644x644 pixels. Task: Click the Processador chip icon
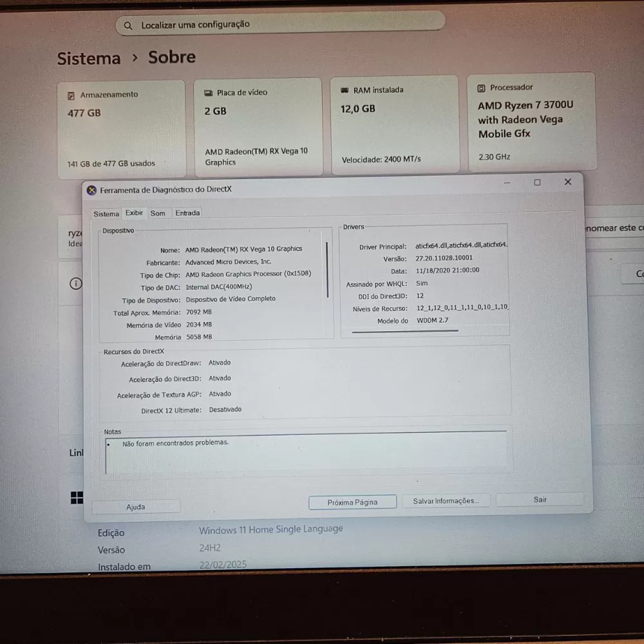tap(481, 88)
